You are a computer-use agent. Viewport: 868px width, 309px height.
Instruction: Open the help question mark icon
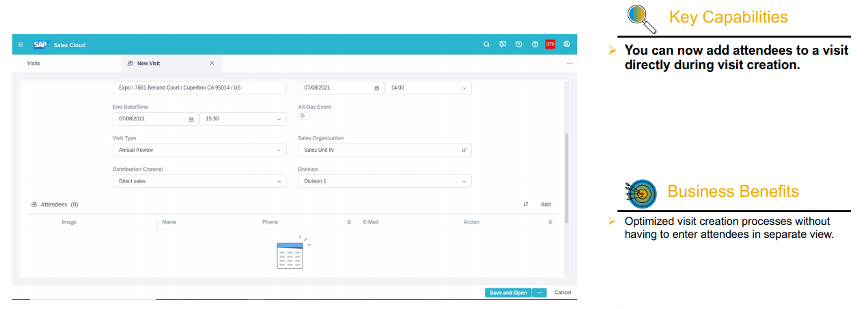point(535,44)
